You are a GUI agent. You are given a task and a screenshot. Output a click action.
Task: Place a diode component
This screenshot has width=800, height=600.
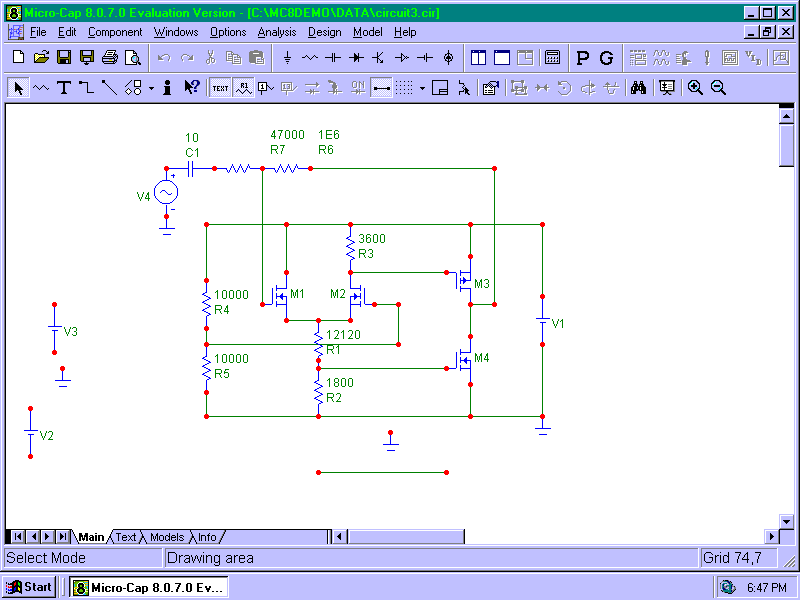click(x=356, y=57)
